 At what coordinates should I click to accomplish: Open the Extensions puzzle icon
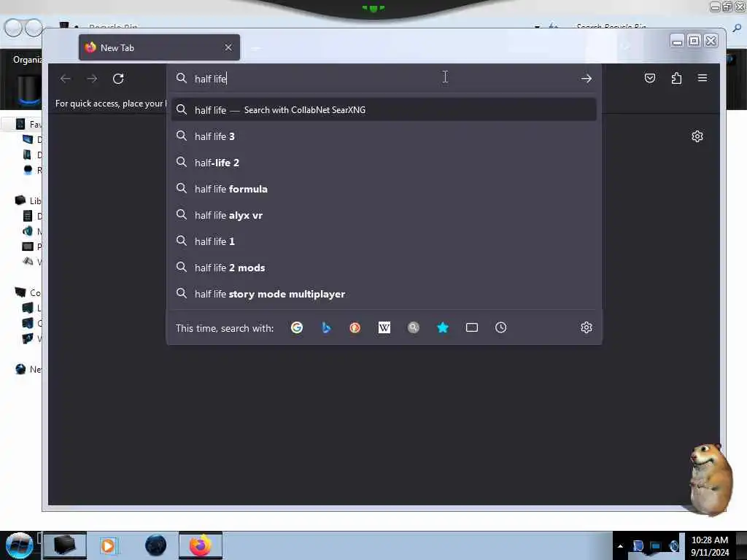point(676,78)
